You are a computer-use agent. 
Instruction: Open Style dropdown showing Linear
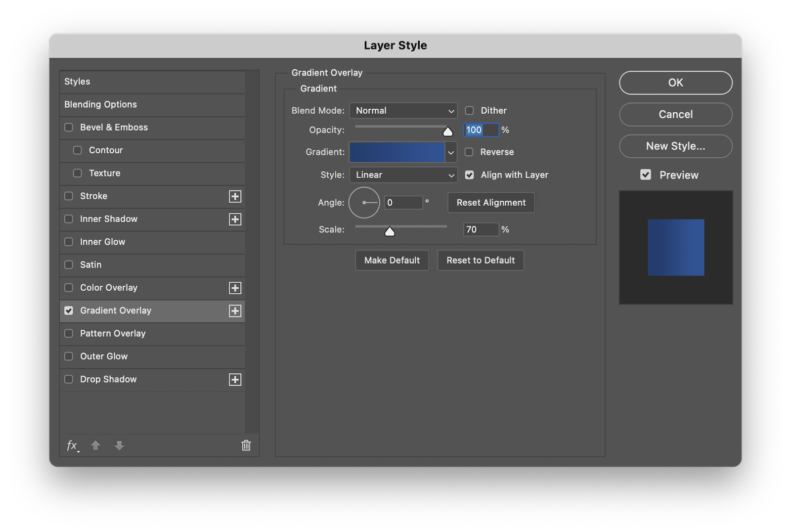pos(403,175)
